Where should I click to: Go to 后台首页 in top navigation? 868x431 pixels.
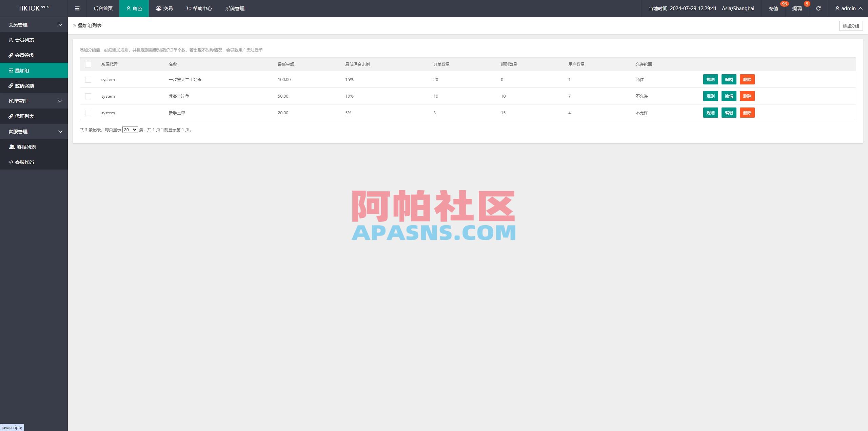click(x=102, y=8)
